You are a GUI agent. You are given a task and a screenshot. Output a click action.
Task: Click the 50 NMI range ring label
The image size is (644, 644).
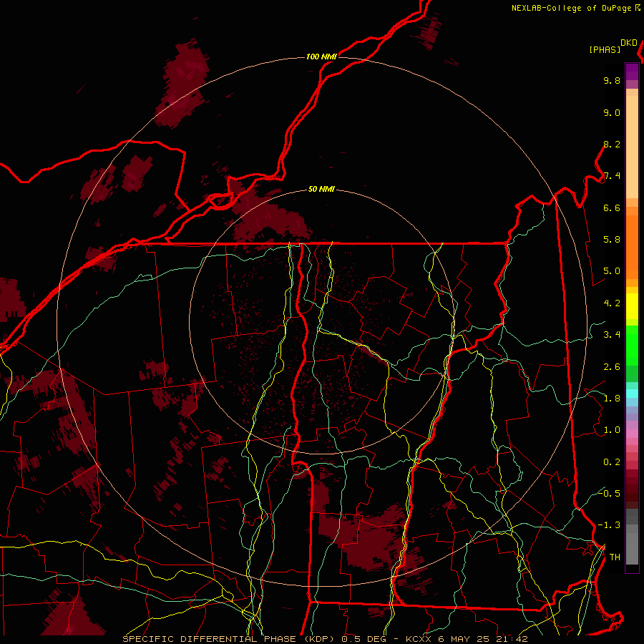321,189
